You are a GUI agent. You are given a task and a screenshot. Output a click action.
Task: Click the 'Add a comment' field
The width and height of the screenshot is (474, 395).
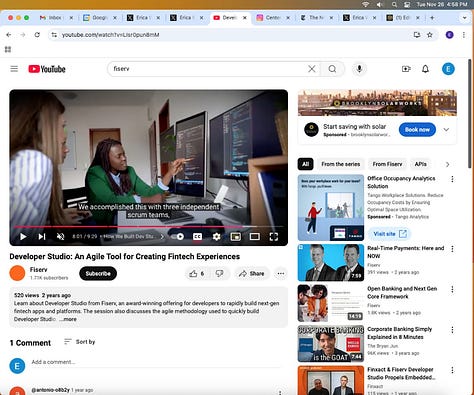click(x=157, y=362)
